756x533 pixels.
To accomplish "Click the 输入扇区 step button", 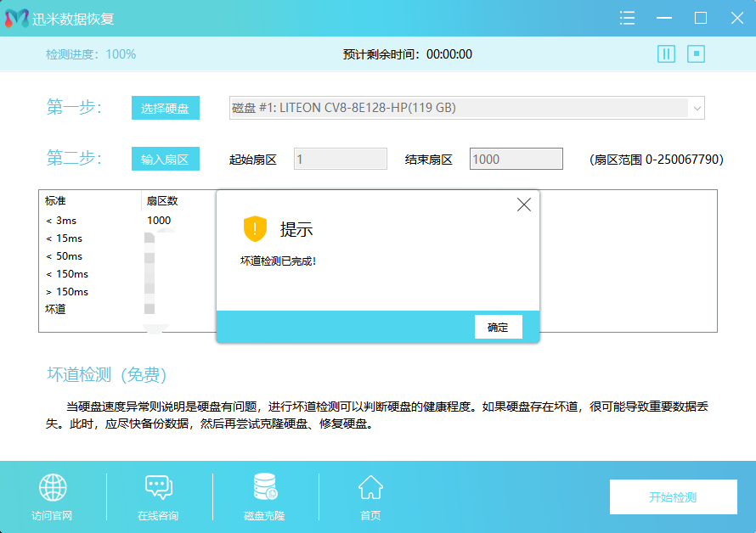I will pyautogui.click(x=166, y=159).
